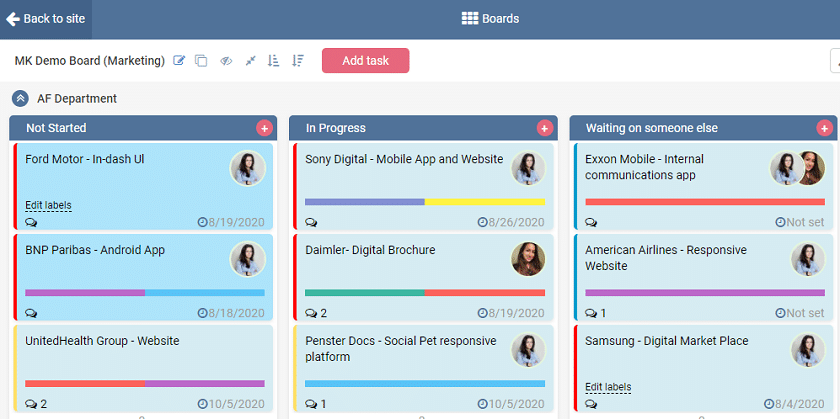The image size is (840, 419).
Task: Click the Boards menu label
Action: pos(500,19)
